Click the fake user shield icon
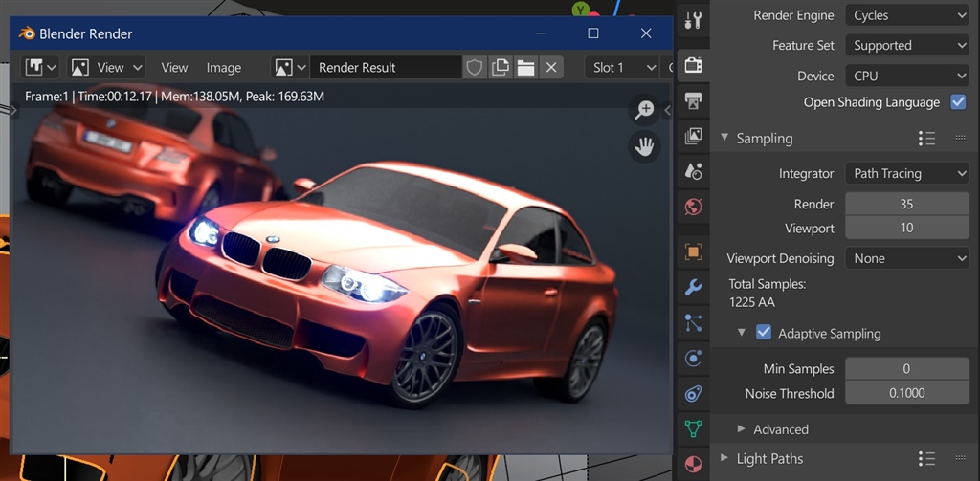 [475, 68]
